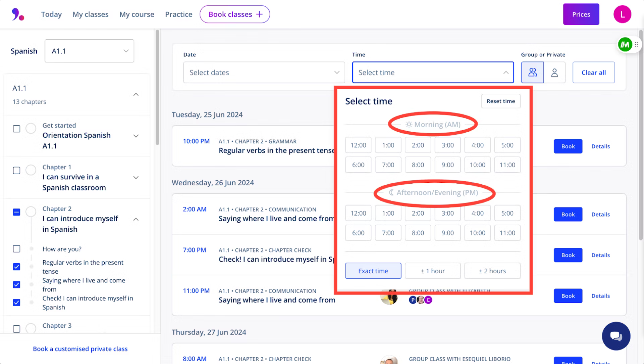The image size is (644, 364).
Task: Open Book a customised private class link
Action: [x=80, y=349]
